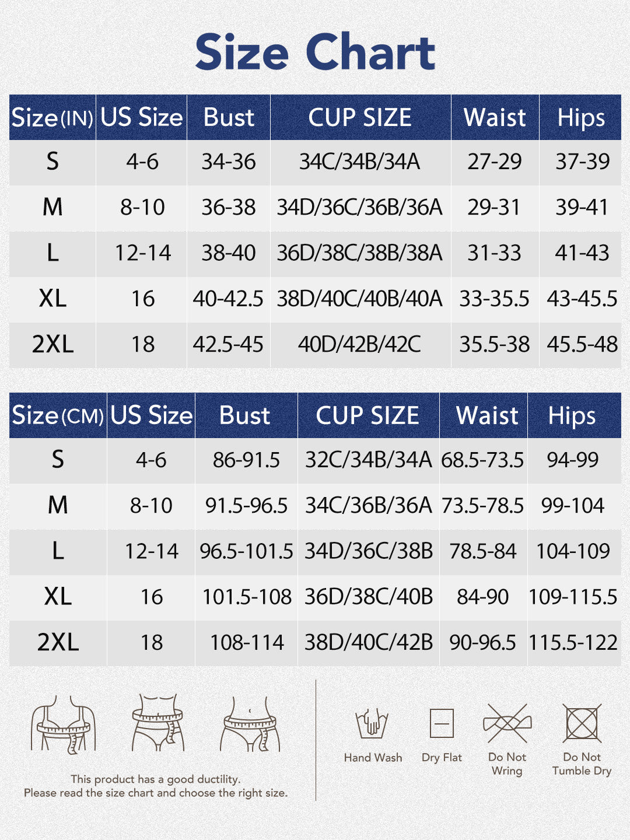Select the Hand Wash care icon
Viewport: 630px width, 840px height.
(x=372, y=723)
